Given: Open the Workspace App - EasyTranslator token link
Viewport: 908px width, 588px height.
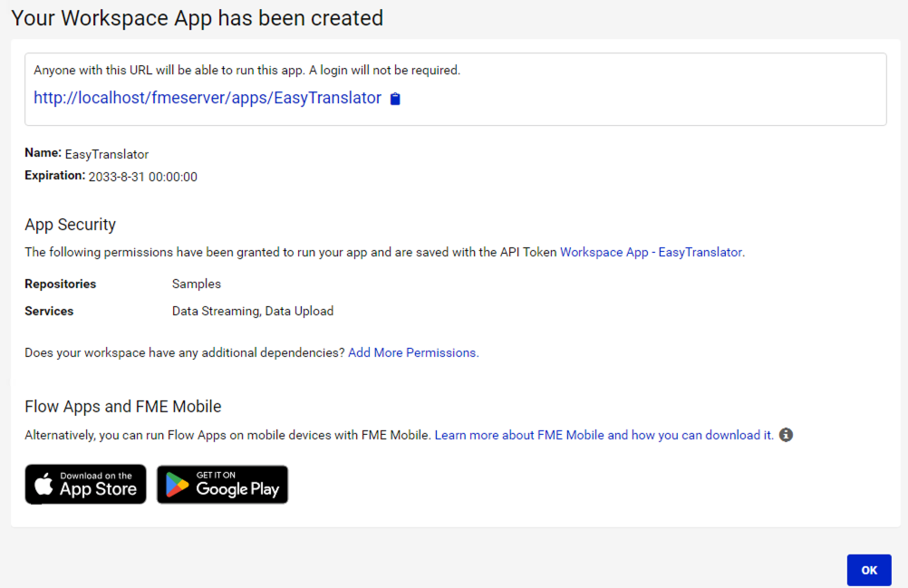Looking at the screenshot, I should [x=651, y=252].
